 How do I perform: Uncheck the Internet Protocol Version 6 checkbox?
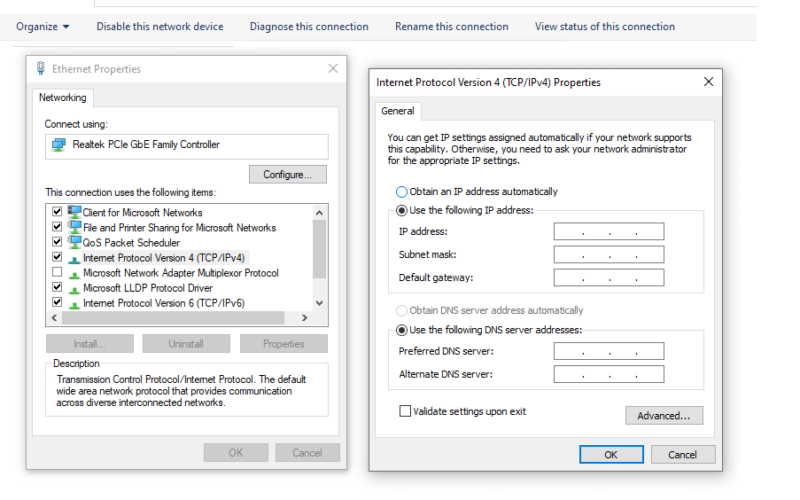[x=57, y=302]
